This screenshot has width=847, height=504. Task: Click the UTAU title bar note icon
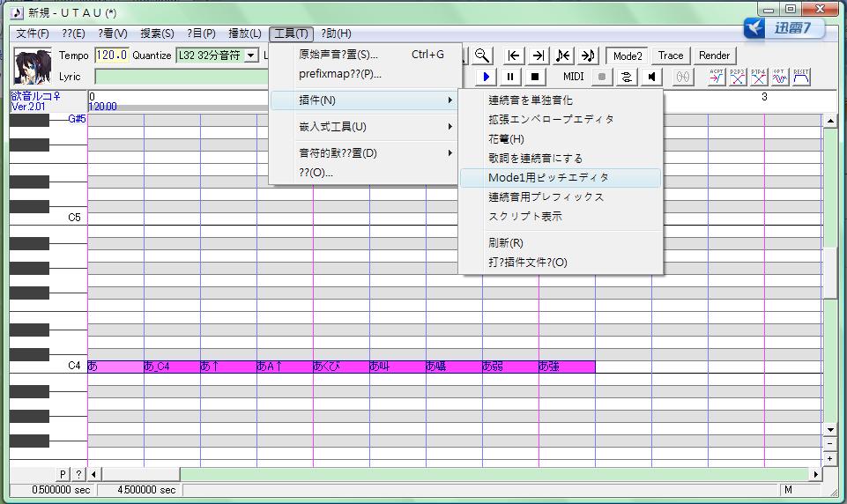[x=18, y=12]
